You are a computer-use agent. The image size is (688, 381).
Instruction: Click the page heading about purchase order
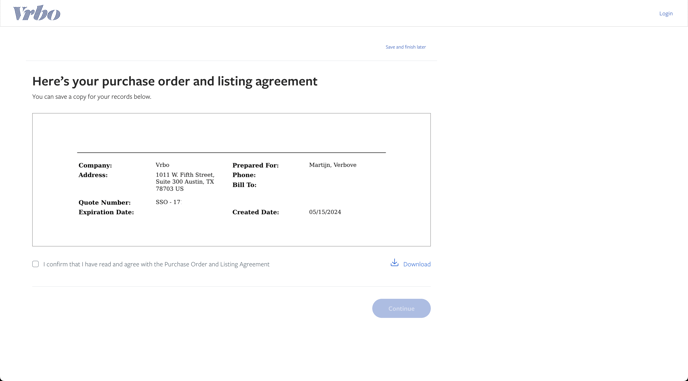pos(175,81)
